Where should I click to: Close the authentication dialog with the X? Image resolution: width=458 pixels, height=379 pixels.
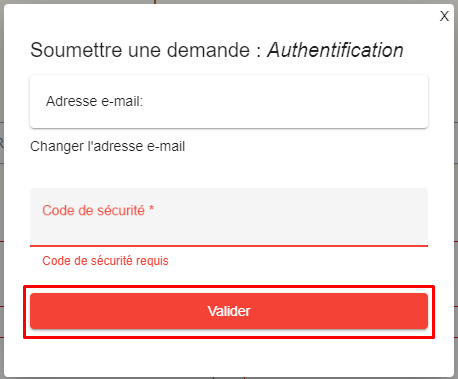coord(444,16)
